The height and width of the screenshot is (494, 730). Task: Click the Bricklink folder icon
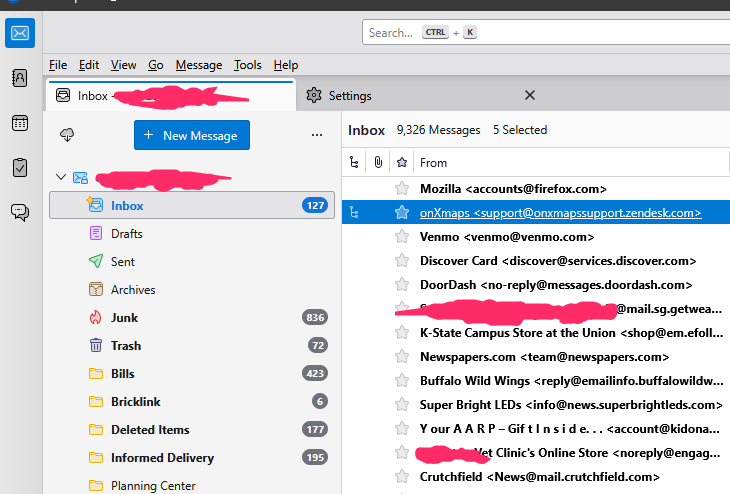96,401
